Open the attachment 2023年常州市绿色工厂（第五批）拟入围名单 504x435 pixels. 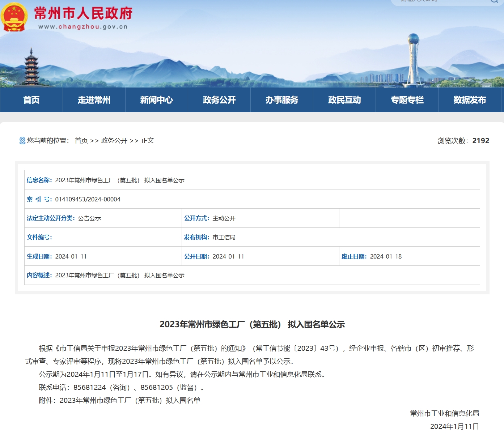coord(130,400)
